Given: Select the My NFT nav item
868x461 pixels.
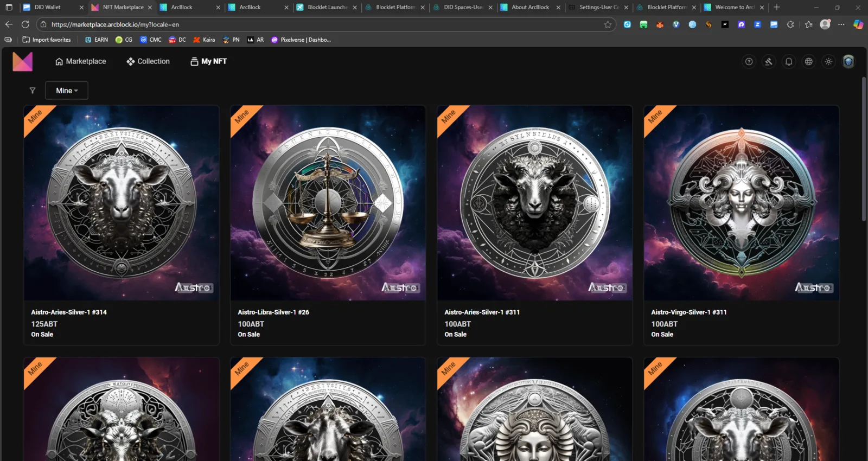Looking at the screenshot, I should [208, 61].
